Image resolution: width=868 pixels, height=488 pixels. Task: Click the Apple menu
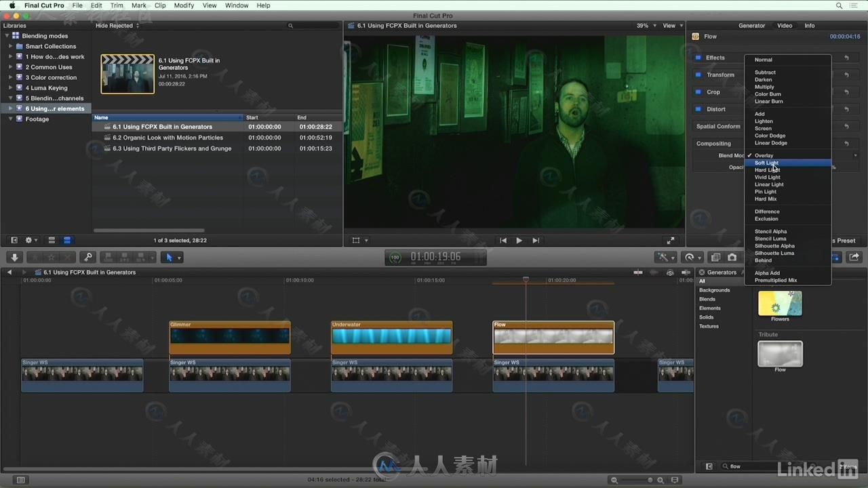click(12, 5)
